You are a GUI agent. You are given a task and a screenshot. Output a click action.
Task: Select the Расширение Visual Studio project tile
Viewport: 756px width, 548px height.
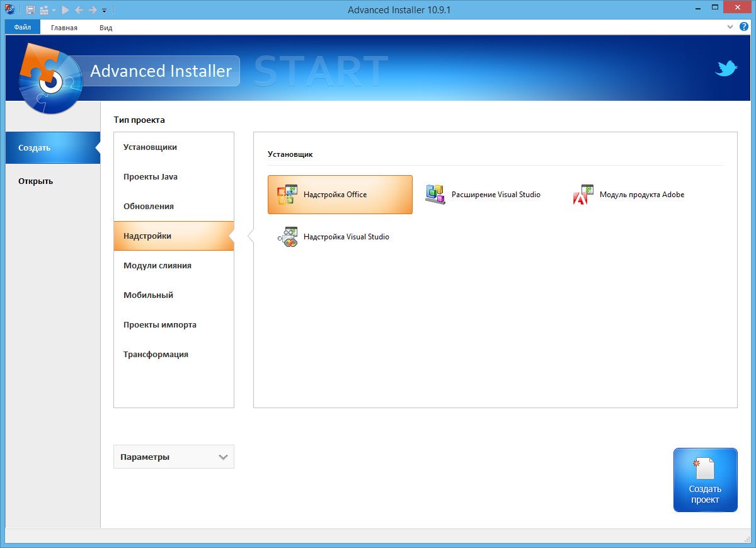tap(488, 195)
